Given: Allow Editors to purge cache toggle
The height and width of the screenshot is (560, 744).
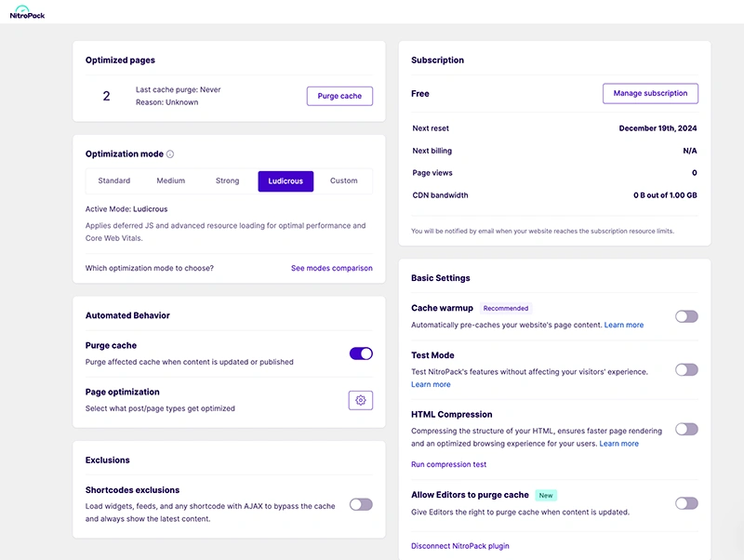Looking at the screenshot, I should point(685,503).
